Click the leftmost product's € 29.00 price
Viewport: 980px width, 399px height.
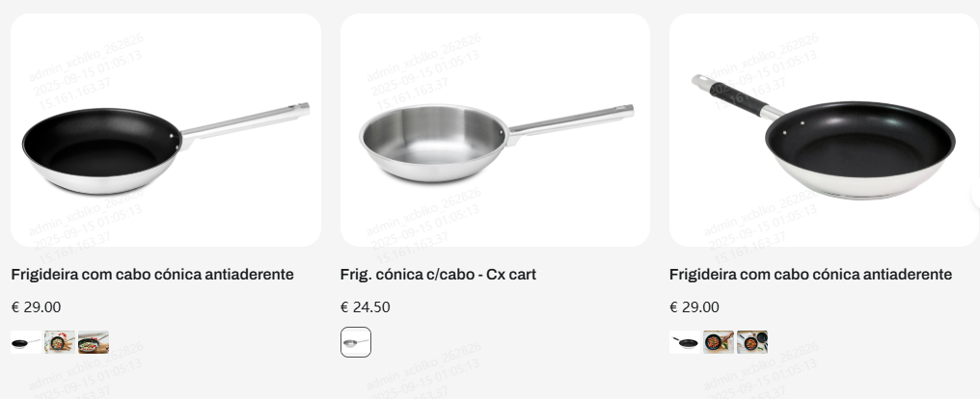(36, 307)
